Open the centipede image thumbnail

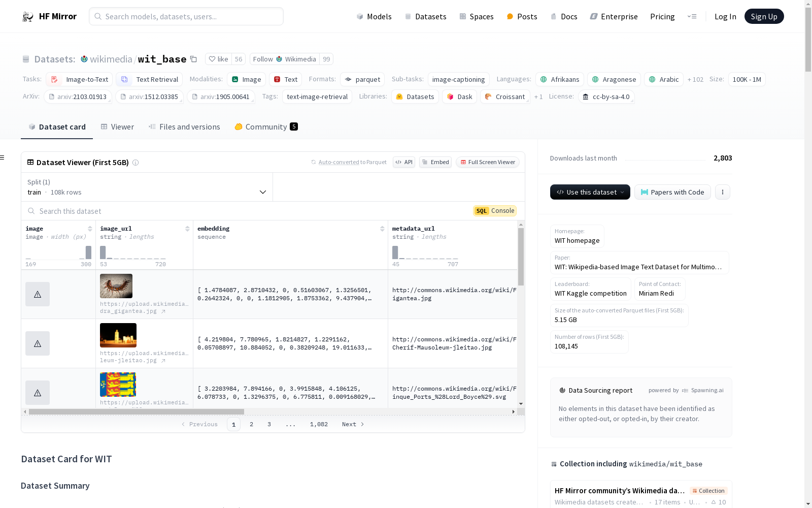[116, 286]
